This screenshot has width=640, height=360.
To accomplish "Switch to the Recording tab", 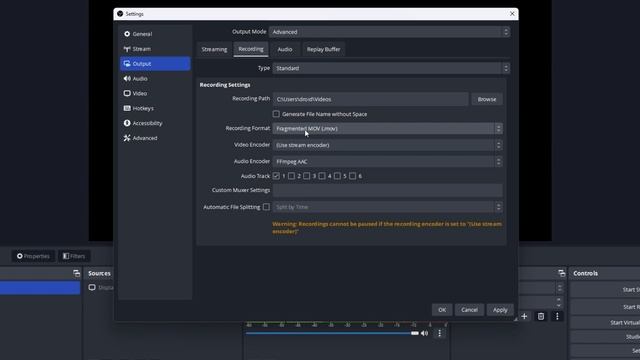I will pyautogui.click(x=251, y=49).
